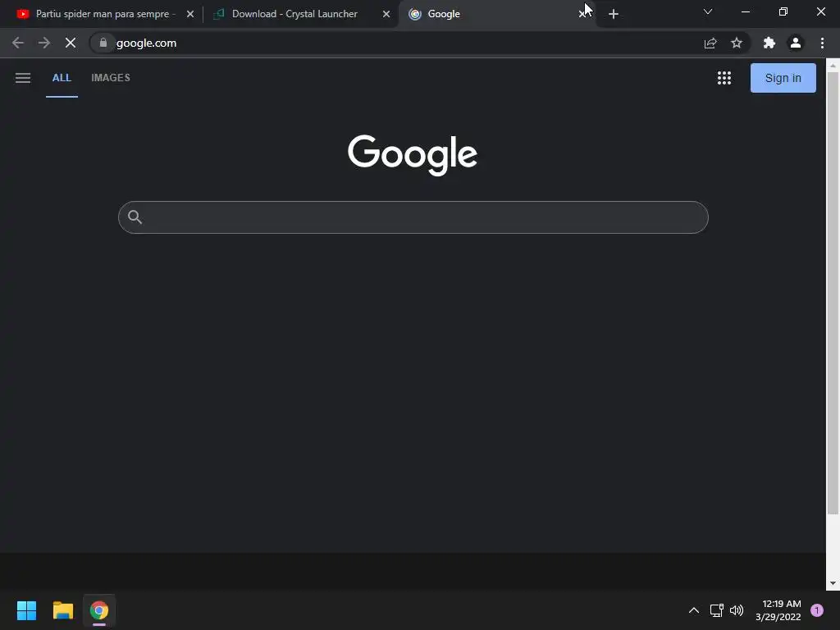Focus the Google search input field
Image resolution: width=840 pixels, height=630 pixels.
[x=413, y=217]
